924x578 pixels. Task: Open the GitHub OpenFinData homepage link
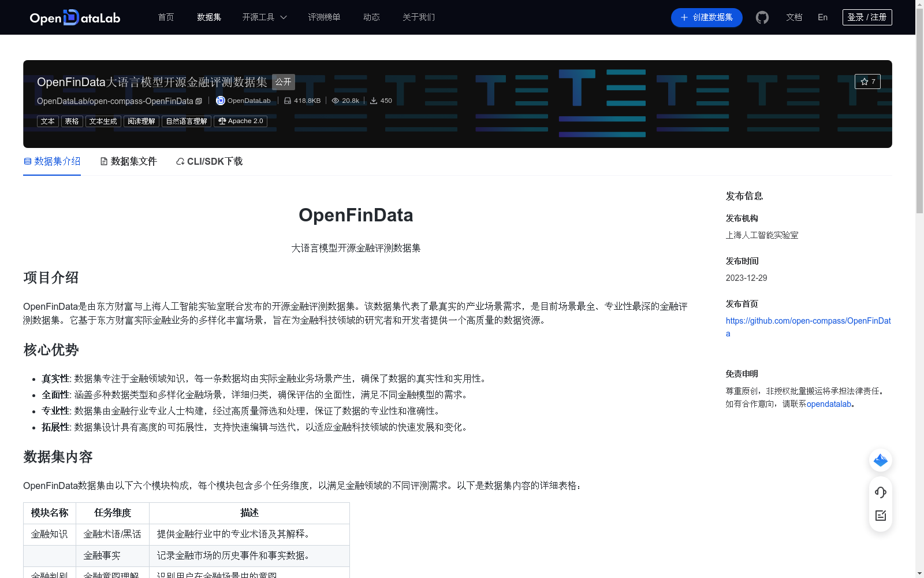pos(808,327)
